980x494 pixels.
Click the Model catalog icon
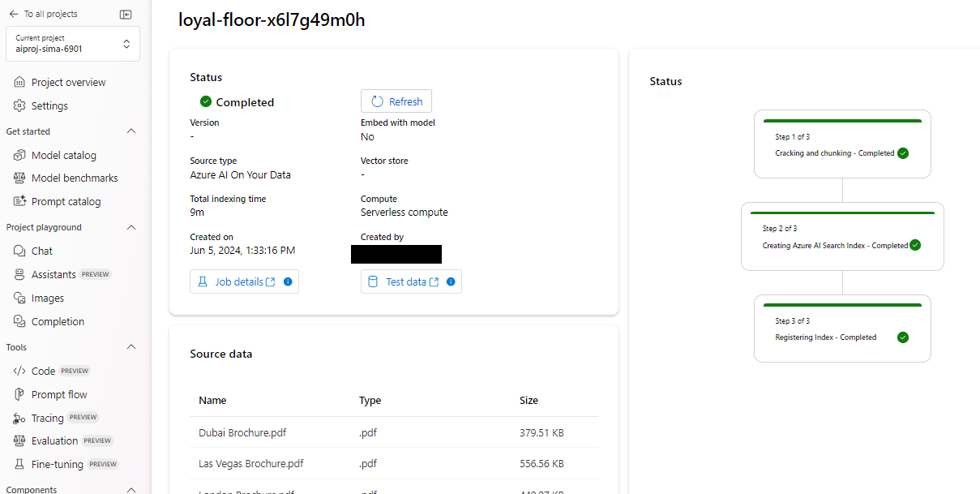pos(19,155)
